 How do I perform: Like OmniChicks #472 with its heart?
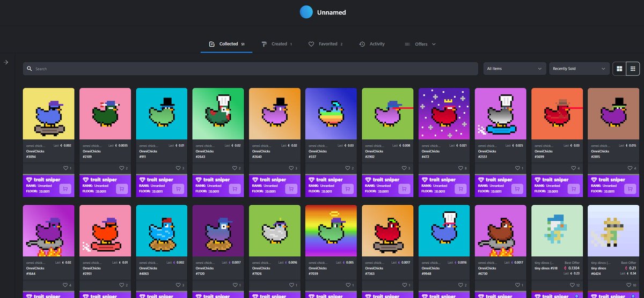point(460,168)
